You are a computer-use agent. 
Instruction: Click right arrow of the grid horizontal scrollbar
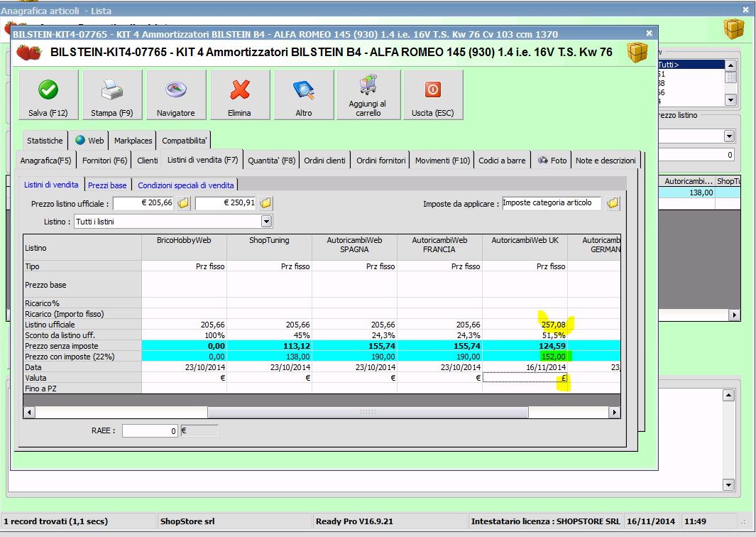click(614, 412)
